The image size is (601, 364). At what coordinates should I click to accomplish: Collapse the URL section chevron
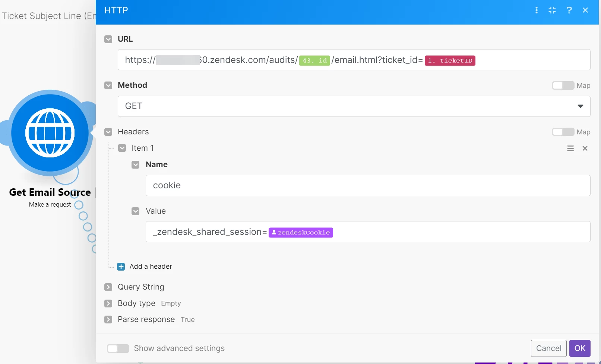pyautogui.click(x=108, y=39)
